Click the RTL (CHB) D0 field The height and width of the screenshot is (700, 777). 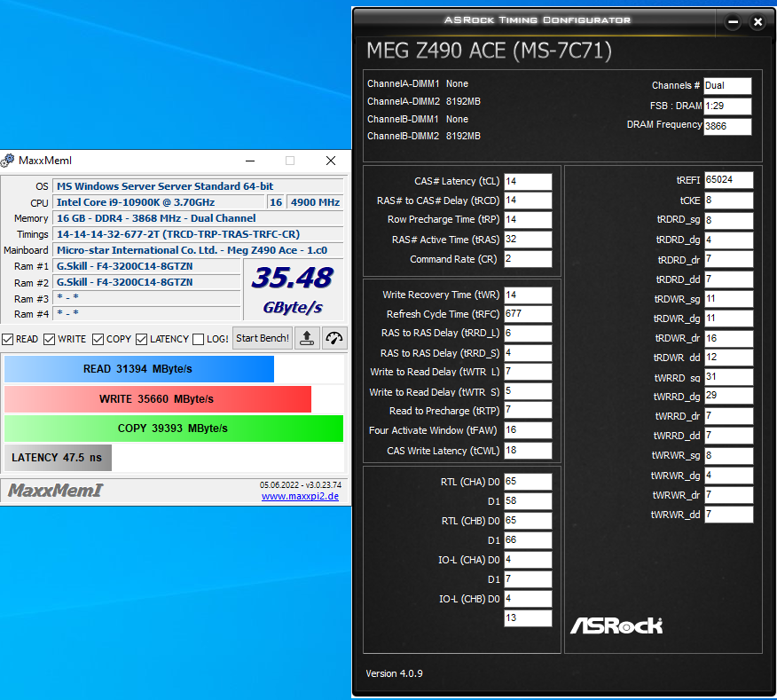(x=528, y=521)
